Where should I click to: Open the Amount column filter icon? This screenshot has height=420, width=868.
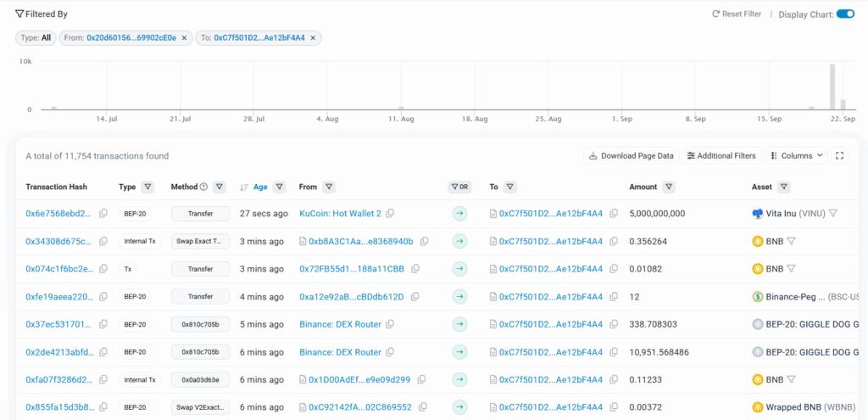click(670, 187)
